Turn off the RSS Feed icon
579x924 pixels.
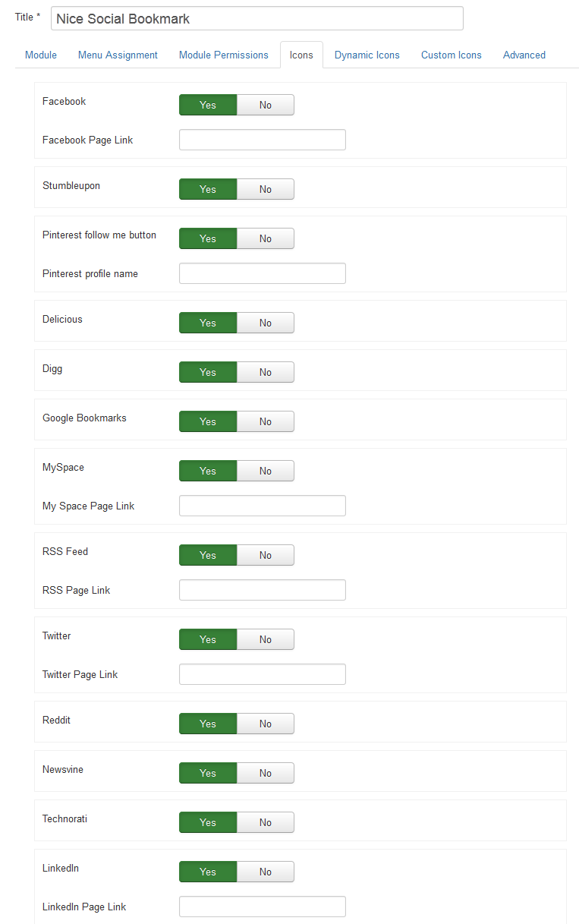coord(266,555)
